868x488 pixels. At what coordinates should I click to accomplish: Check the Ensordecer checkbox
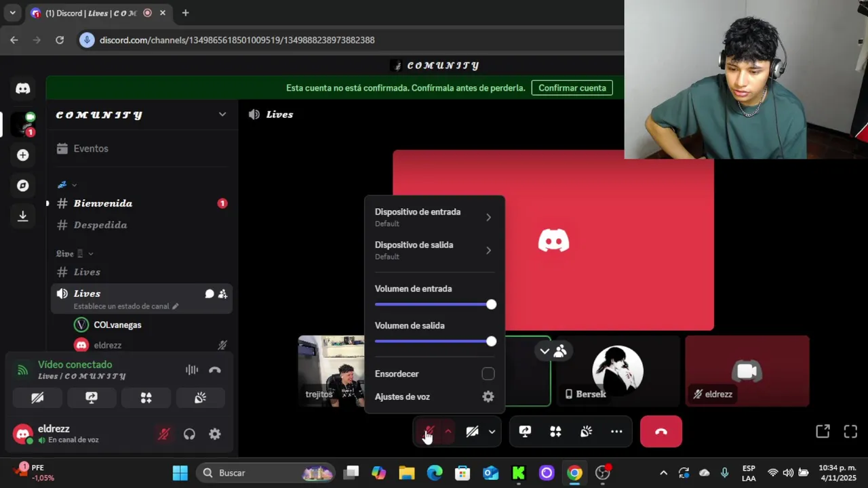coord(488,374)
